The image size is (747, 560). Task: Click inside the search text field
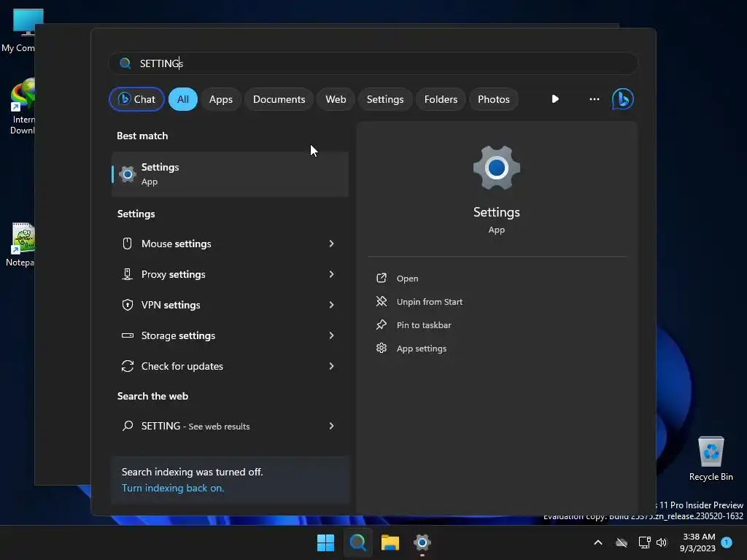click(373, 63)
